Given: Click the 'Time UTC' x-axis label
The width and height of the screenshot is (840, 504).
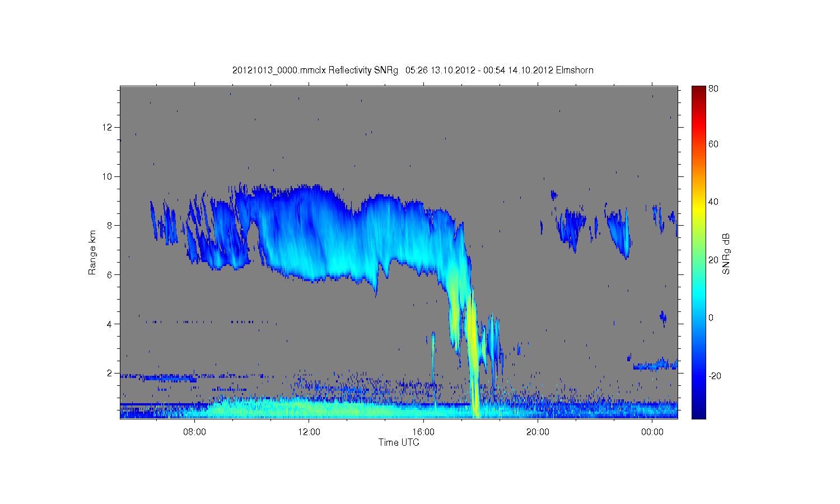Looking at the screenshot, I should (x=399, y=442).
